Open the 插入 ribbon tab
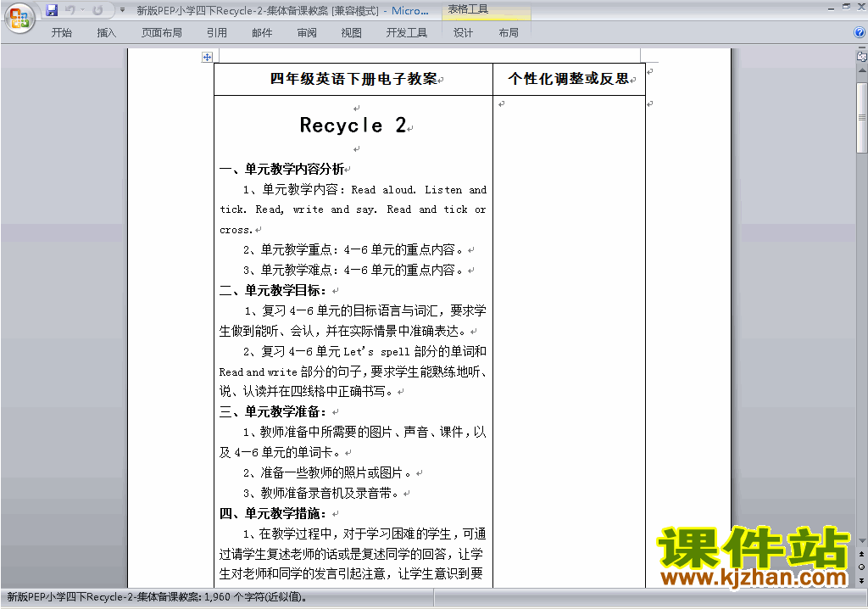This screenshot has height=609, width=868. 106,33
